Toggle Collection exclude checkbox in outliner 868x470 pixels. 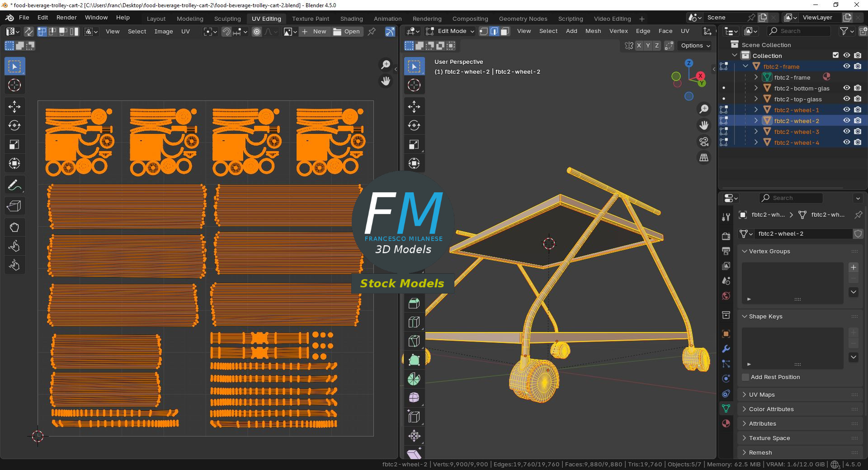click(x=835, y=55)
